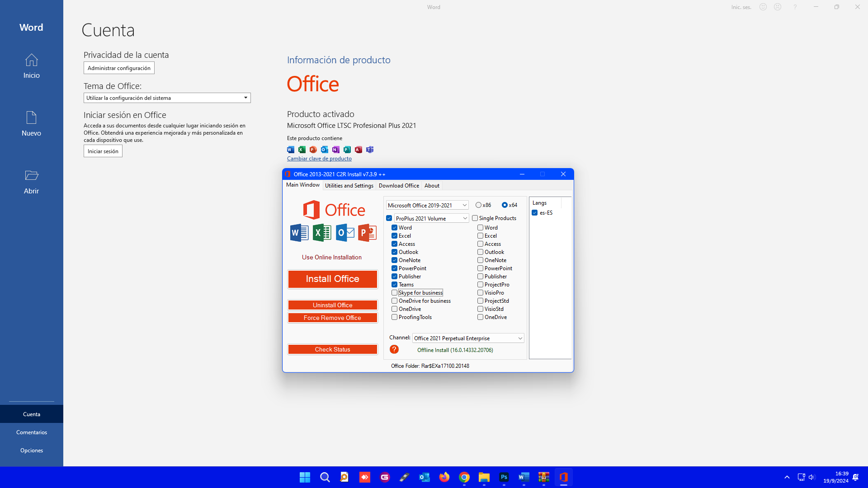Open Firefox from the taskbar
Screen dimensions: 868x488
pyautogui.click(x=444, y=477)
